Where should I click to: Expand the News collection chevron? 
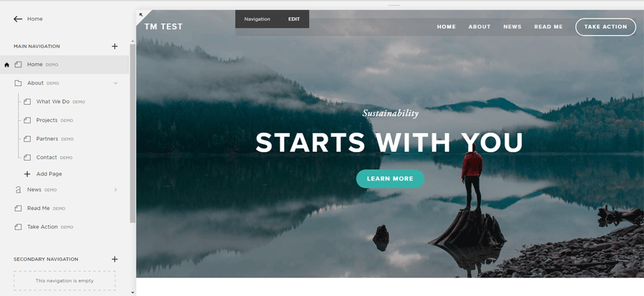coord(115,190)
